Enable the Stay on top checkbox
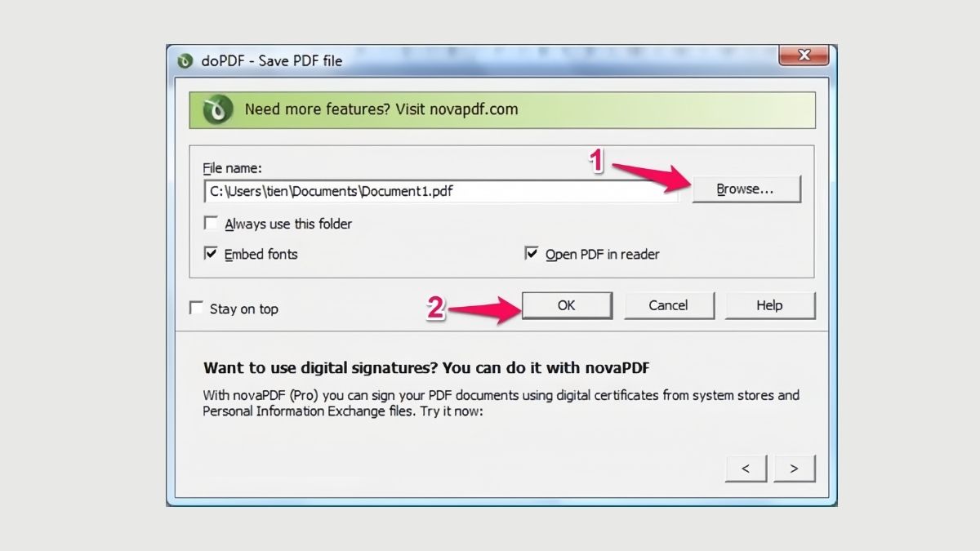This screenshot has width=980, height=551. pyautogui.click(x=196, y=308)
